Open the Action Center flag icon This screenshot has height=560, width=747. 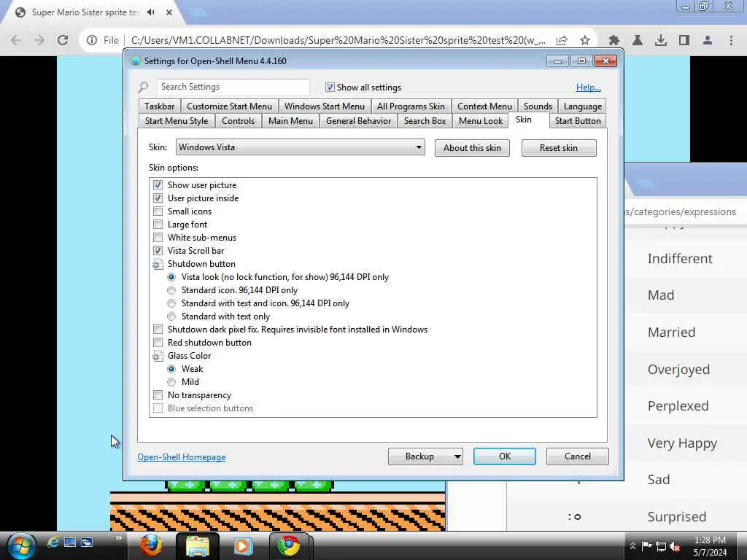point(646,545)
